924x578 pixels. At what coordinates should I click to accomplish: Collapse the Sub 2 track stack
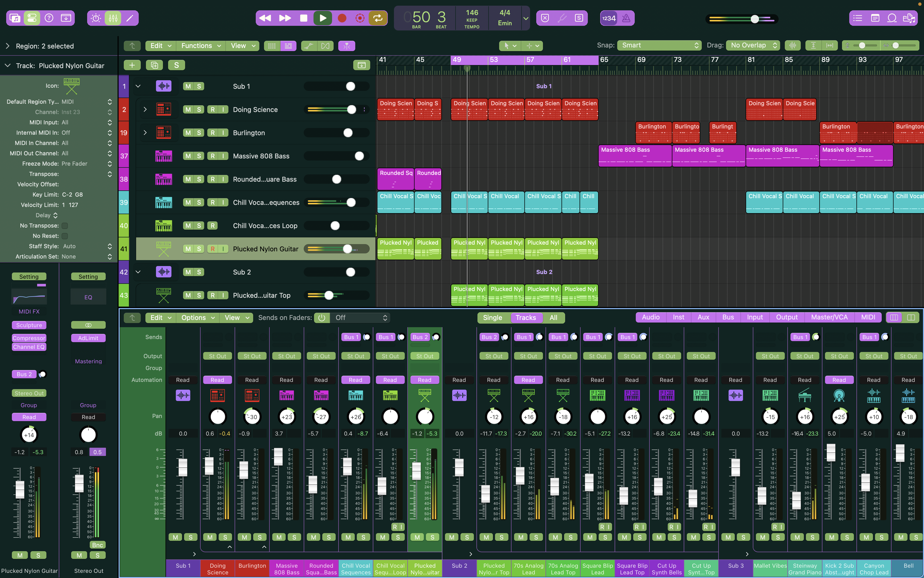point(138,272)
